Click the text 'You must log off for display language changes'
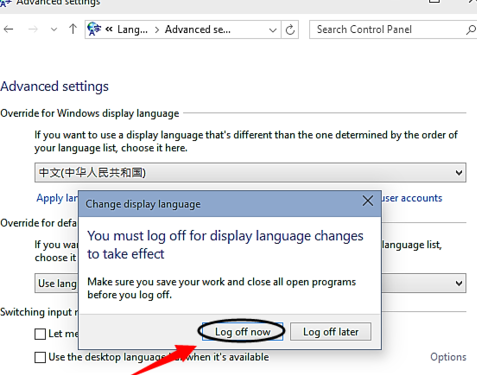This screenshot has height=375, width=477. 225,236
